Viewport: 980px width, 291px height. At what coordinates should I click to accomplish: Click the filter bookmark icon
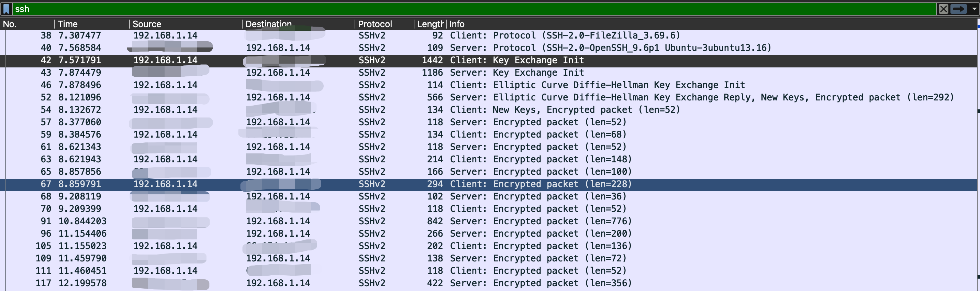[6, 9]
